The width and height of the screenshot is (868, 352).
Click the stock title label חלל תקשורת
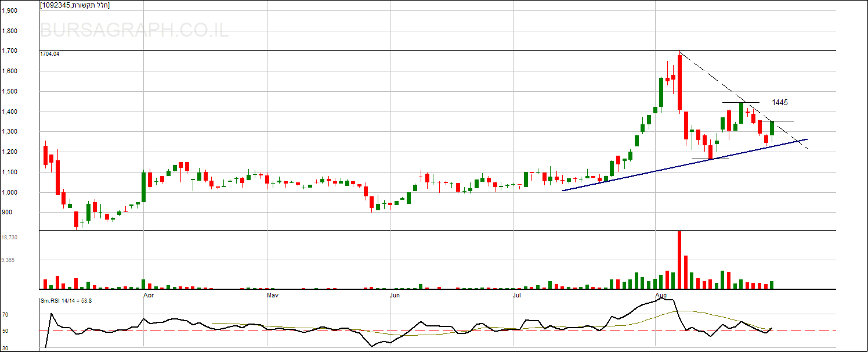74,5
